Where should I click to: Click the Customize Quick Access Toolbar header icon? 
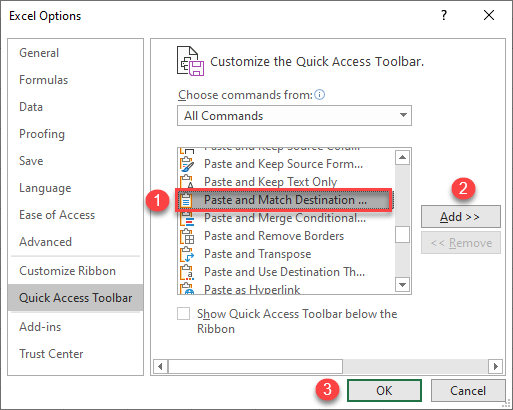point(190,61)
